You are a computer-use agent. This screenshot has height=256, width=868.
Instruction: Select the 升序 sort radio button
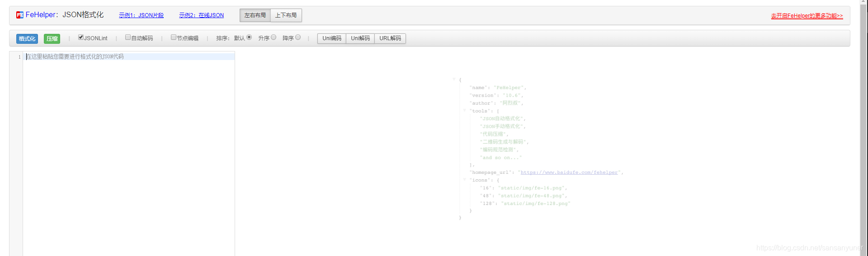(x=274, y=37)
